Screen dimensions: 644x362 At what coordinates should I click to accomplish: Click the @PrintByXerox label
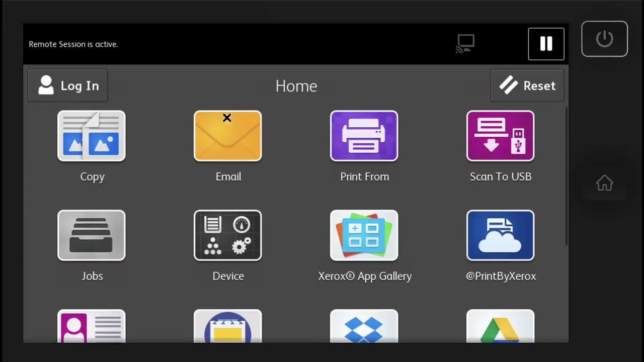(501, 276)
